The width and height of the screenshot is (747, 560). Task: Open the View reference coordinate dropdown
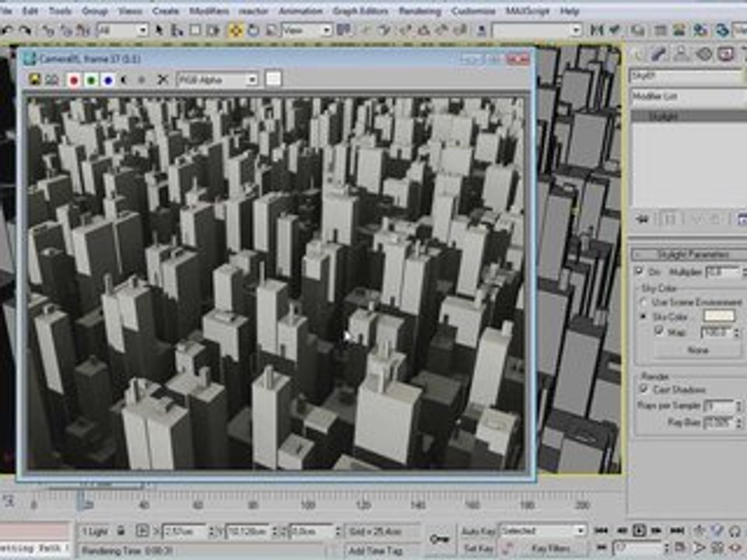pyautogui.click(x=307, y=30)
